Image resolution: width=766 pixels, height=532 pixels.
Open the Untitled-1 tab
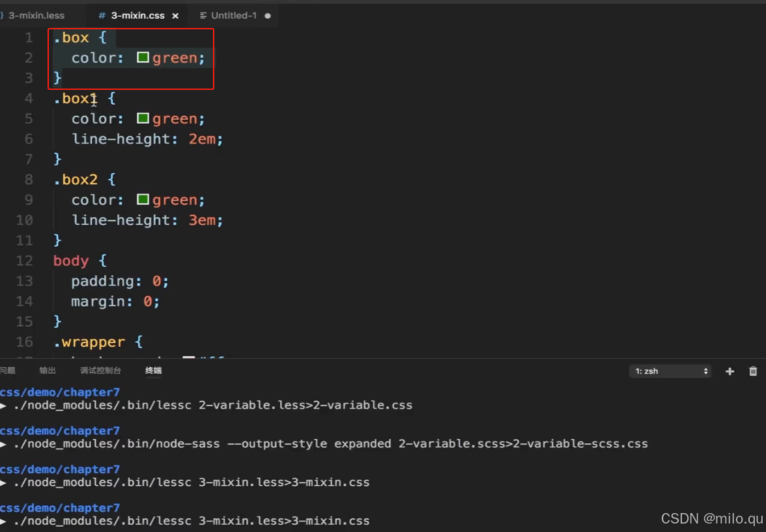point(233,16)
